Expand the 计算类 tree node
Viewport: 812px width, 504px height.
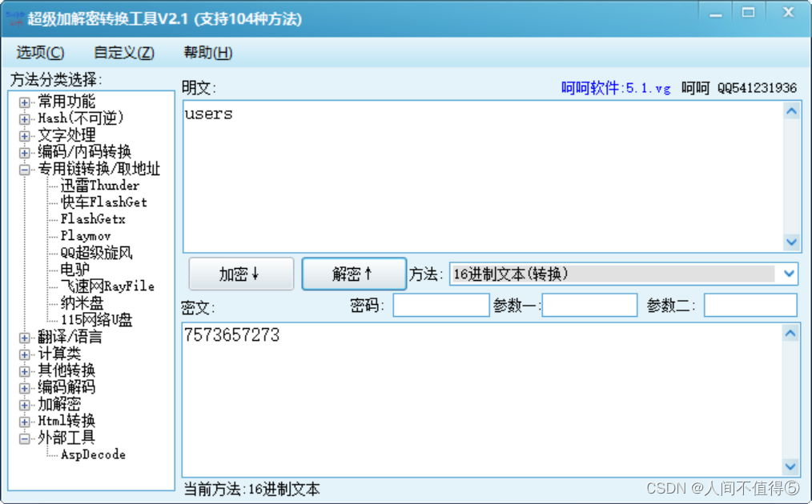[24, 354]
